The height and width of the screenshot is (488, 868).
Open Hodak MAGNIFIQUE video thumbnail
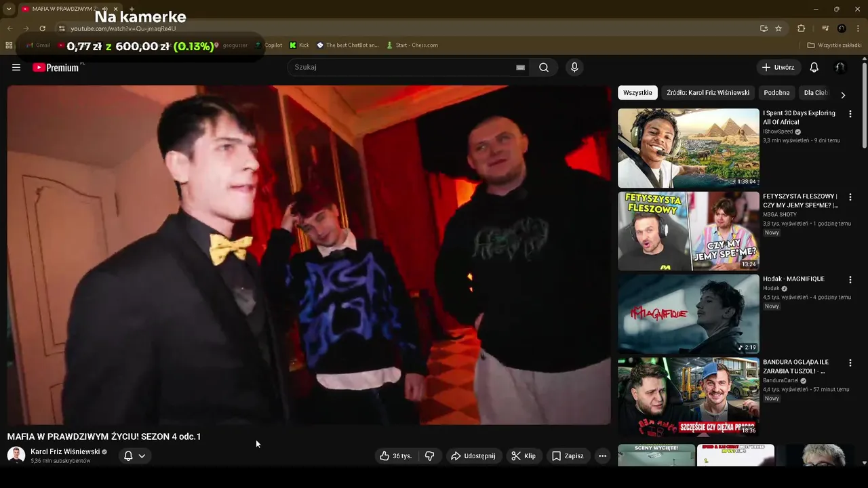pos(688,314)
